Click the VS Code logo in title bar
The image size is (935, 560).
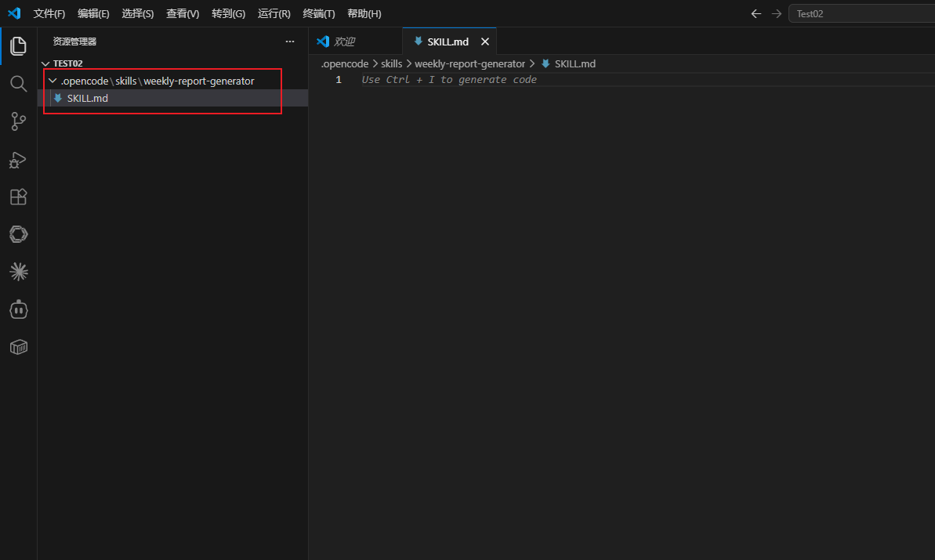tap(13, 13)
